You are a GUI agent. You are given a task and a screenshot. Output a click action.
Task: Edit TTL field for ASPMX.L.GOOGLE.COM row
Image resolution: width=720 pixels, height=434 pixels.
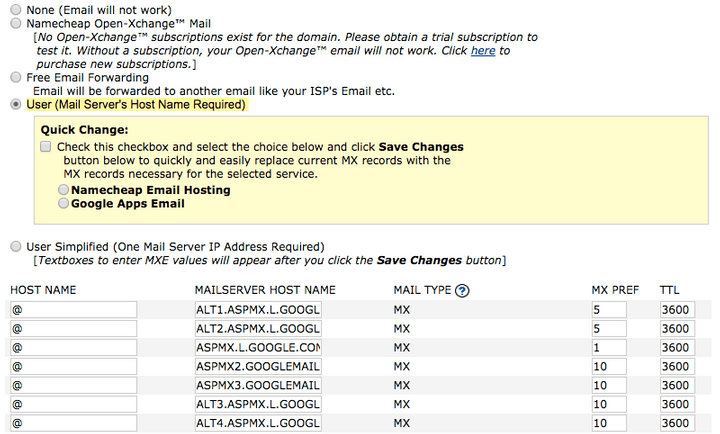point(677,347)
